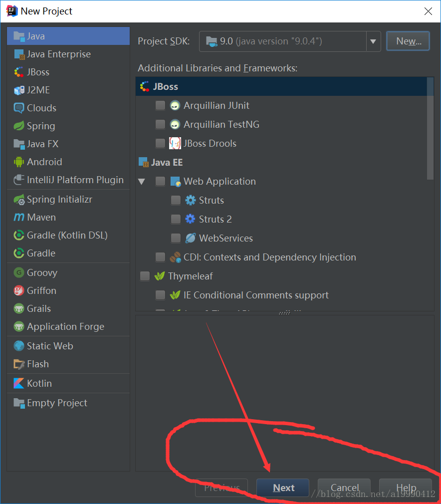Screen dimensions: 441x504
Task: Check the WebServices checkbox
Action: (x=176, y=238)
